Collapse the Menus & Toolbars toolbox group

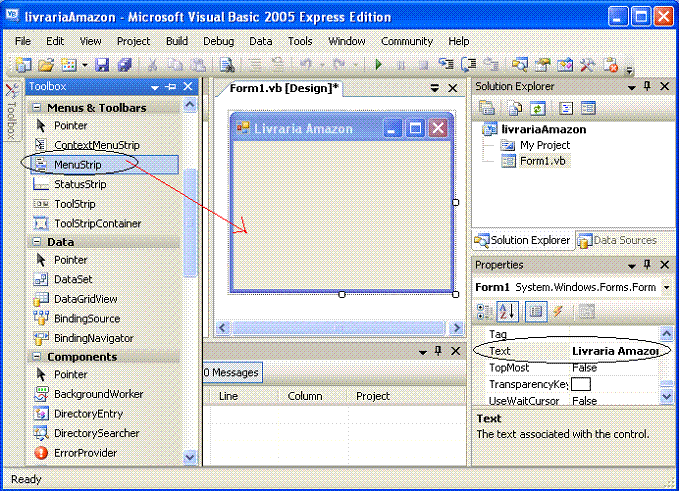pos(37,107)
